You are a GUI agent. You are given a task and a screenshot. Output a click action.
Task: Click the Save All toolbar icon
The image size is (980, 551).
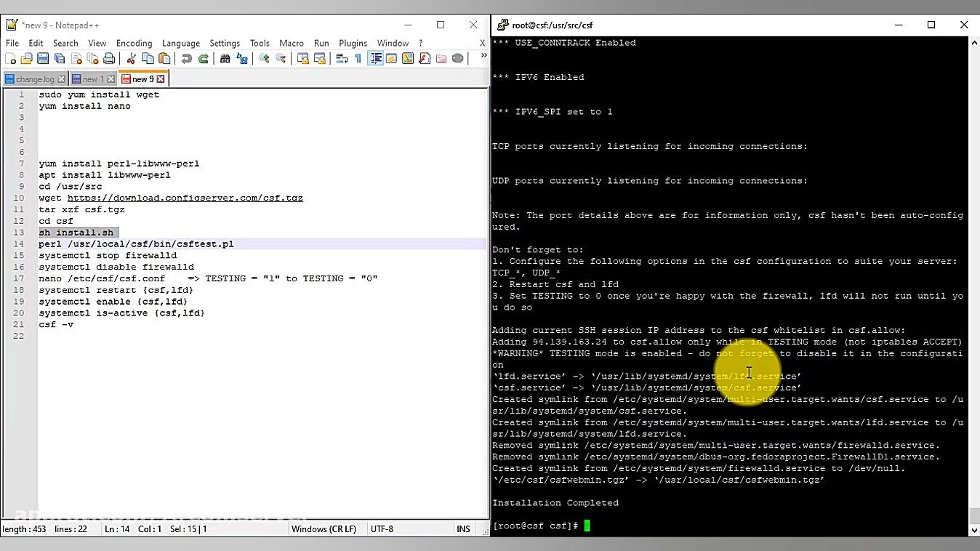click(x=60, y=59)
